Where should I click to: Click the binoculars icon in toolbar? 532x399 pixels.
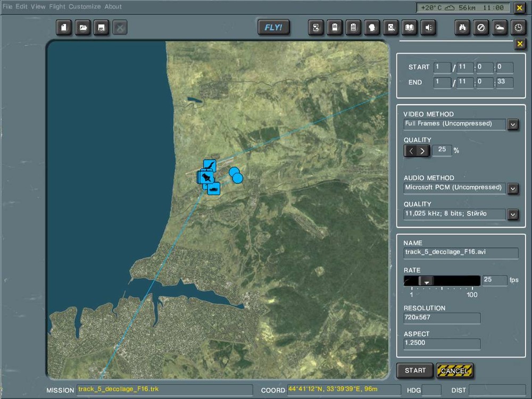tap(462, 28)
